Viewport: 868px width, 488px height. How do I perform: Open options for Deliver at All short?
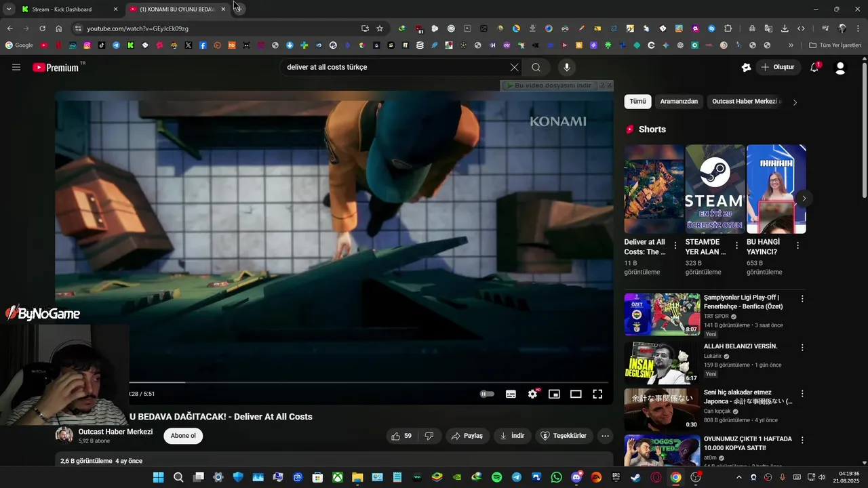click(675, 246)
